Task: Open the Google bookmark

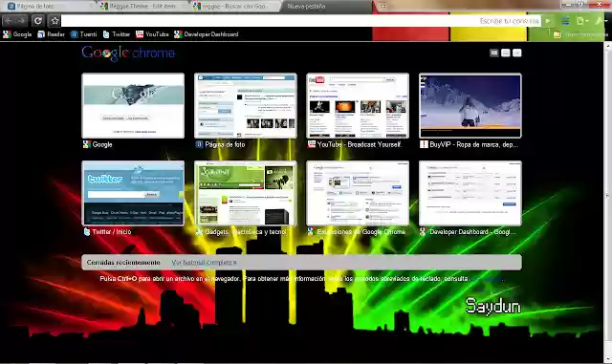Action: pos(17,34)
